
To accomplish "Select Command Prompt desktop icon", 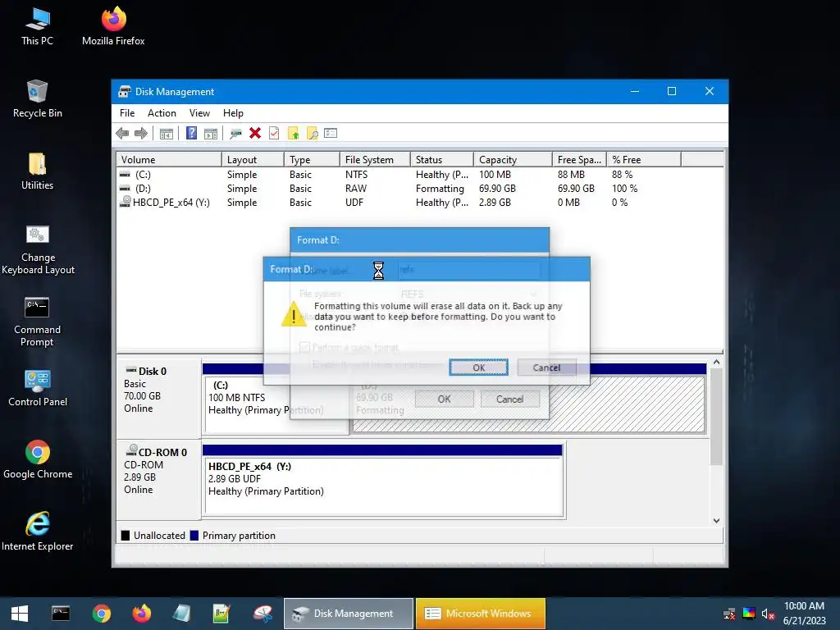I will (38, 322).
